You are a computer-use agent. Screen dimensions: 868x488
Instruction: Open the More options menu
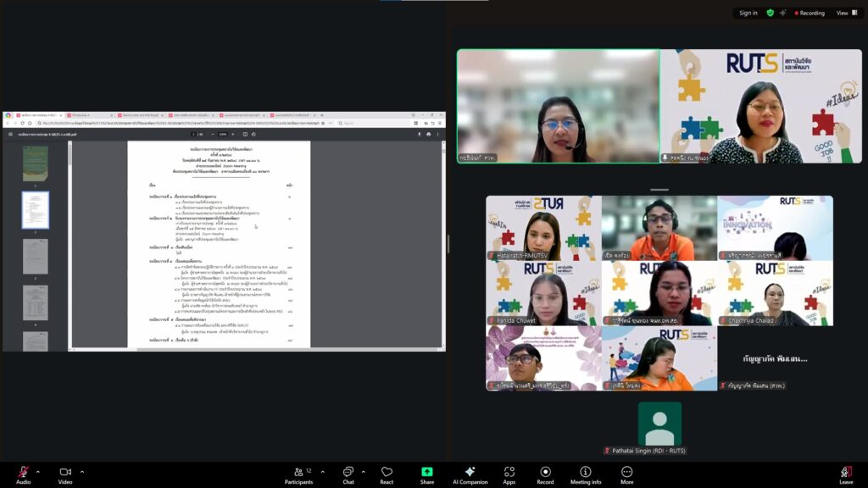coord(626,473)
